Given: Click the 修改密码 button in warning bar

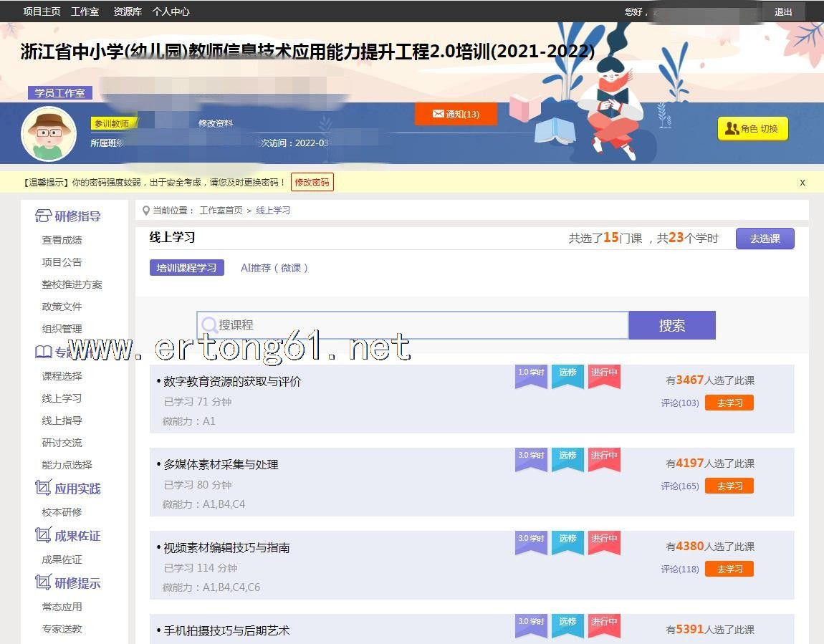Looking at the screenshot, I should tap(312, 183).
